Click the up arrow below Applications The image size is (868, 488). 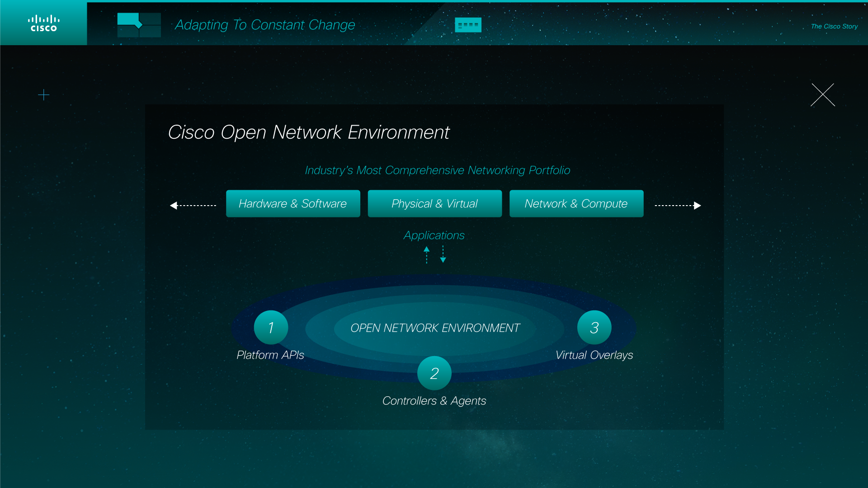(x=426, y=255)
